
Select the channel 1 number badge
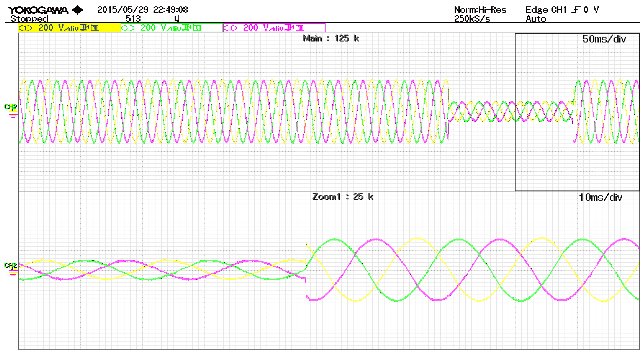pos(25,28)
